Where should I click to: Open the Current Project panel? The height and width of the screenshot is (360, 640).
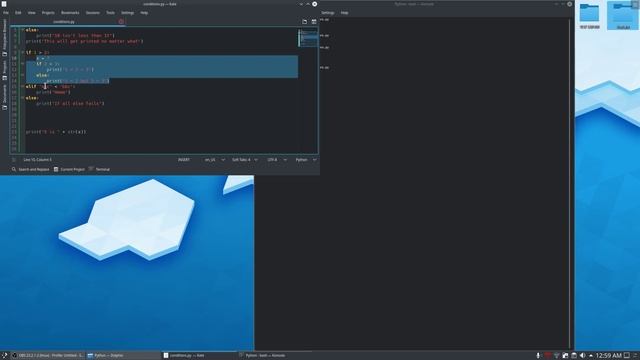[69, 169]
